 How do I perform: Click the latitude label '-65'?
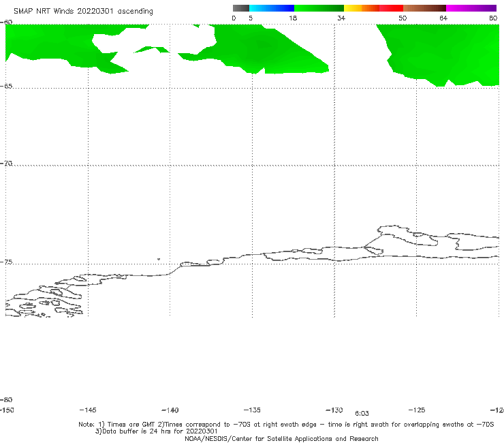(x=6, y=87)
